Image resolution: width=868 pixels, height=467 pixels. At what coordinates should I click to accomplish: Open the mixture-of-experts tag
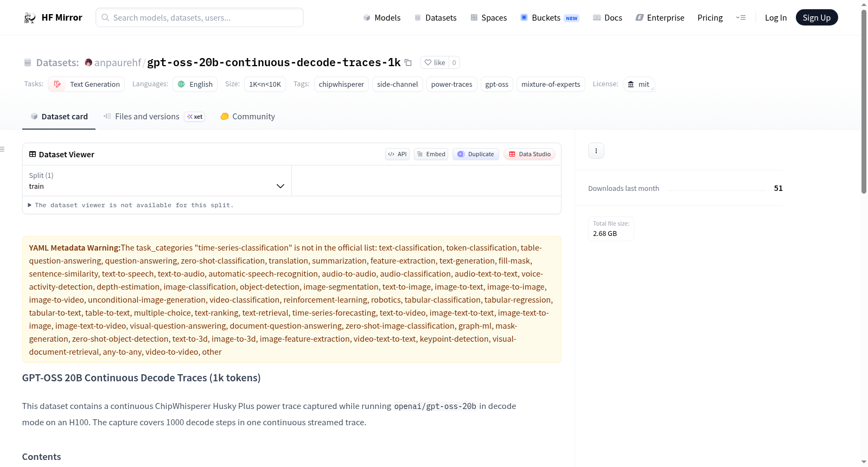551,84
